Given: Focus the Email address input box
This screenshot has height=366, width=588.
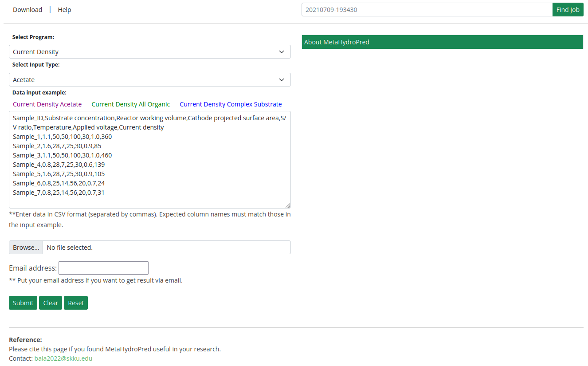Looking at the screenshot, I should (x=103, y=268).
